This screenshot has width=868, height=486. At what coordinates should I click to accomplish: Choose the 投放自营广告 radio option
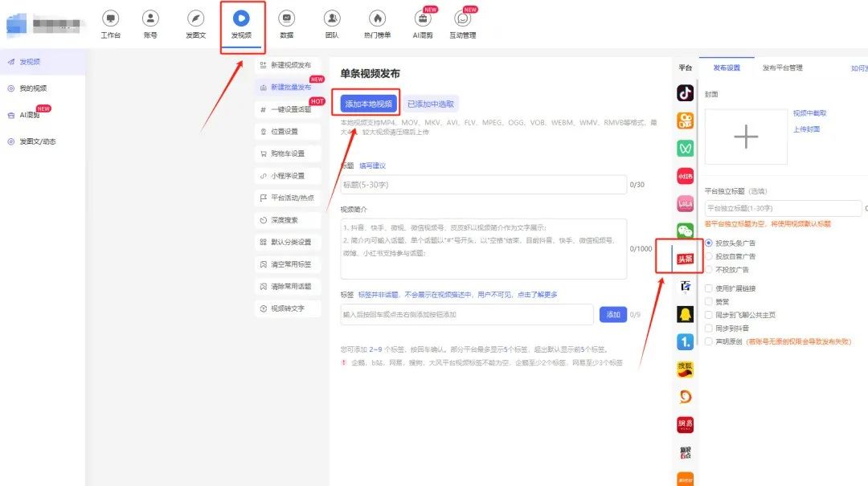point(709,256)
